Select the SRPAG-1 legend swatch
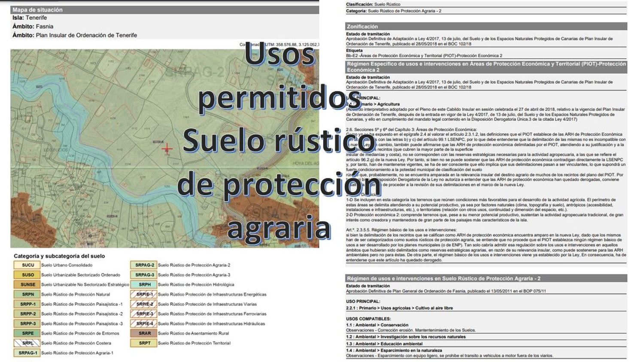644x362 pixels. pos(27,353)
